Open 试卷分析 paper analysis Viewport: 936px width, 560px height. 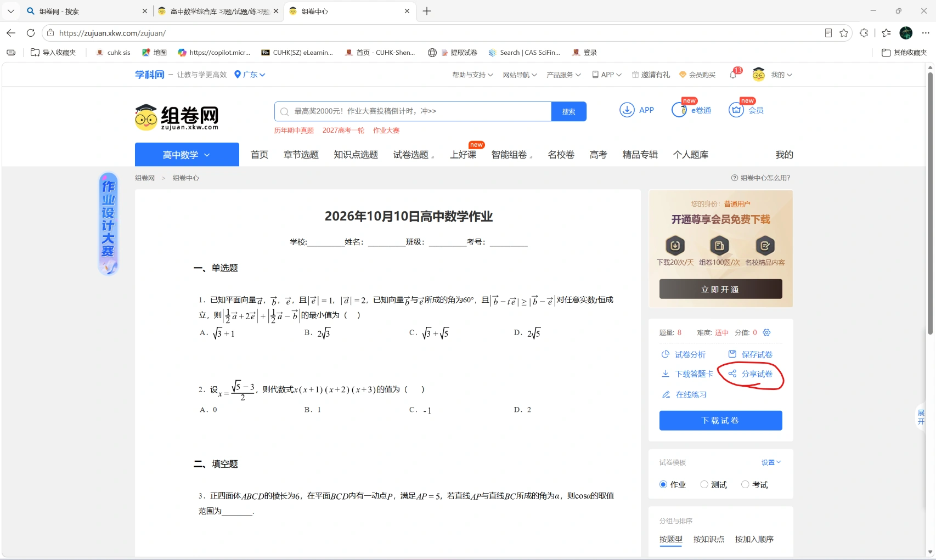(x=684, y=354)
